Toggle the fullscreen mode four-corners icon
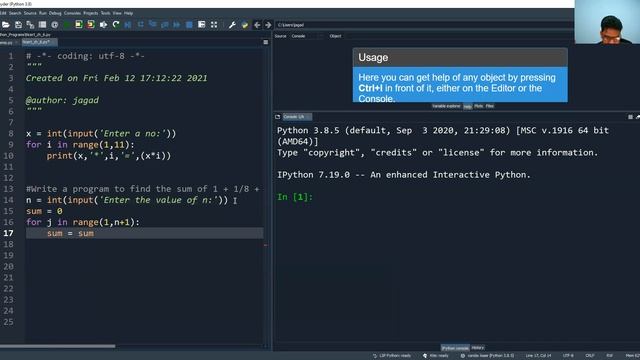 click(x=214, y=25)
